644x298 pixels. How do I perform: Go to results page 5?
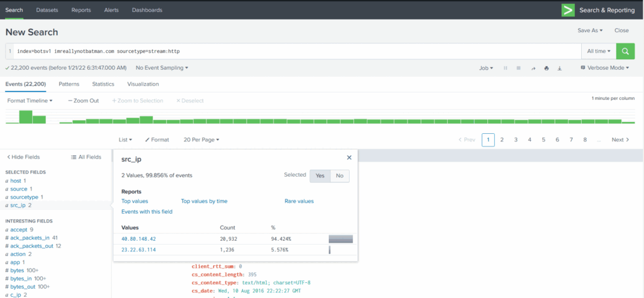pos(543,140)
